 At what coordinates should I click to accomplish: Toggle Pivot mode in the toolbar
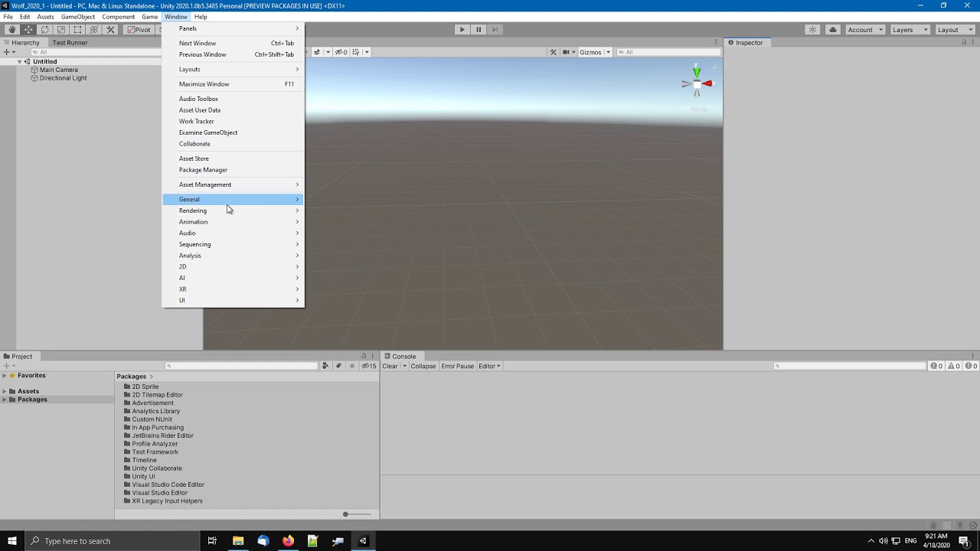coord(139,29)
